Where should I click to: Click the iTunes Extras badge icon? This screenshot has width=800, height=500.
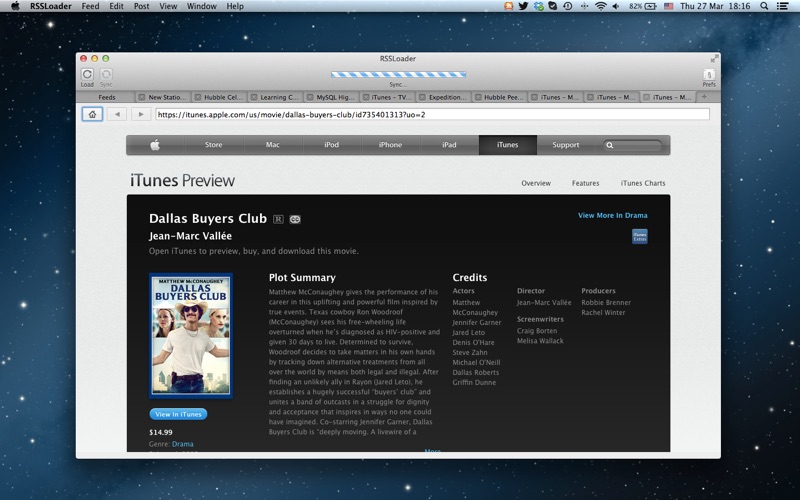(x=639, y=236)
